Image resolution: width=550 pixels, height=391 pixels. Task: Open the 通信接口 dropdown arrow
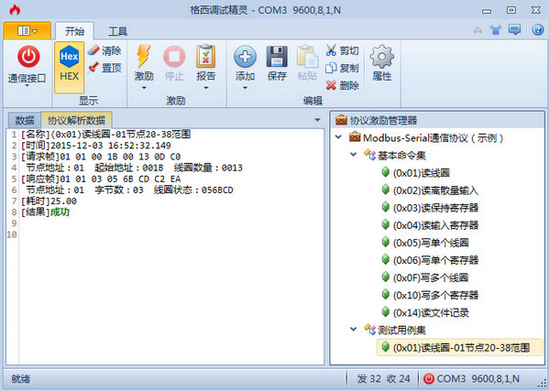click(x=27, y=86)
